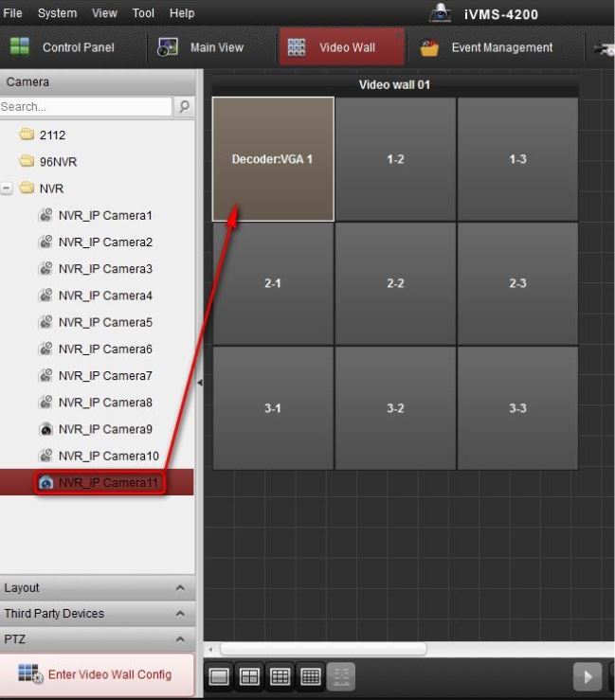This screenshot has width=615, height=700.
Task: Switch to the Event Management tab
Action: pyautogui.click(x=495, y=47)
